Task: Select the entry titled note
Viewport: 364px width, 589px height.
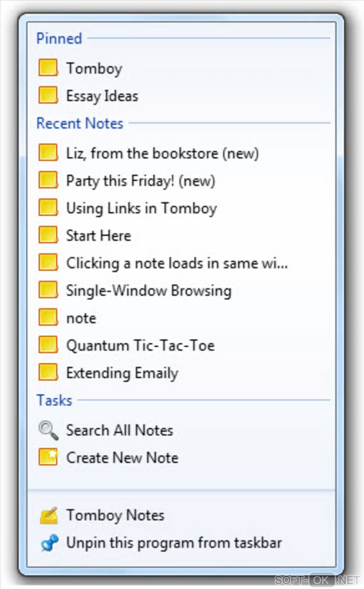Action: [81, 318]
